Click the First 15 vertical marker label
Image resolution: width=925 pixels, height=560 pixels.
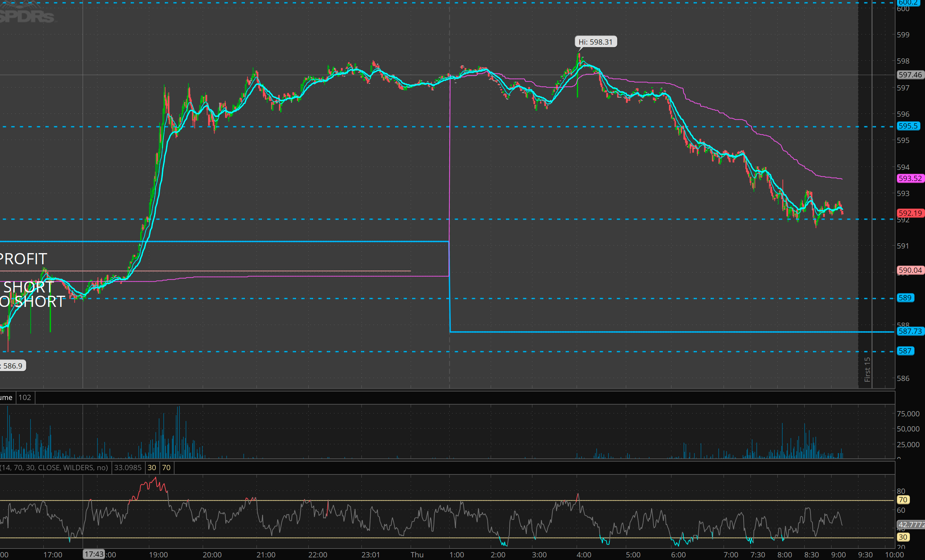(867, 370)
